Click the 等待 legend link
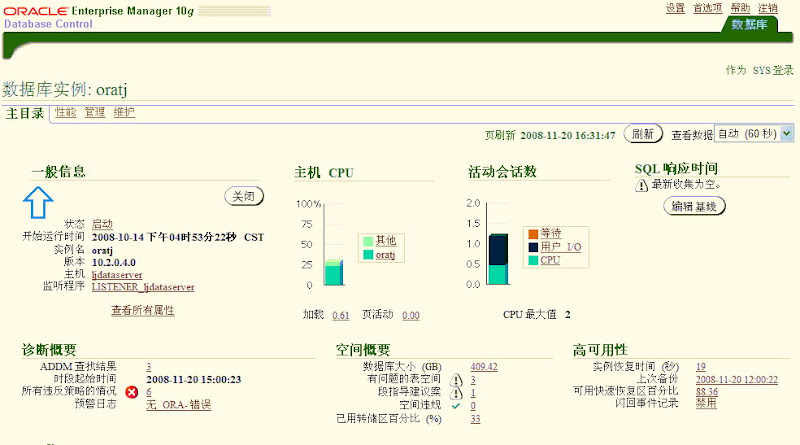800x445 pixels. tap(551, 233)
